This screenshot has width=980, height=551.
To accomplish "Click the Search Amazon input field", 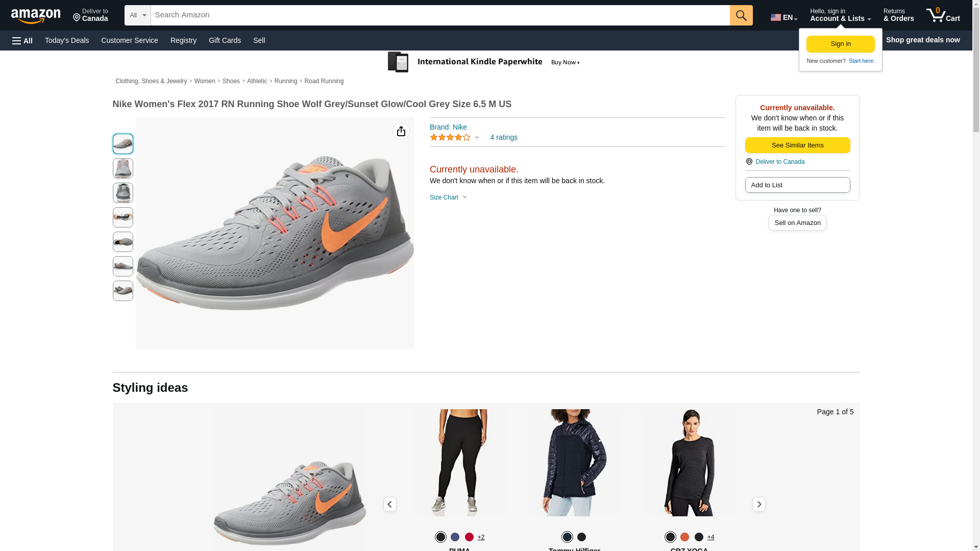I will 439,15.
